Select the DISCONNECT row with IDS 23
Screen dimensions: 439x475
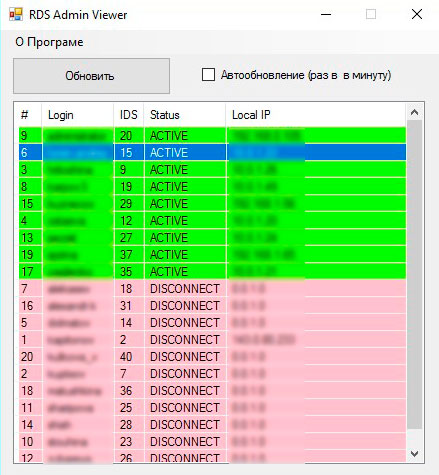click(x=212, y=442)
